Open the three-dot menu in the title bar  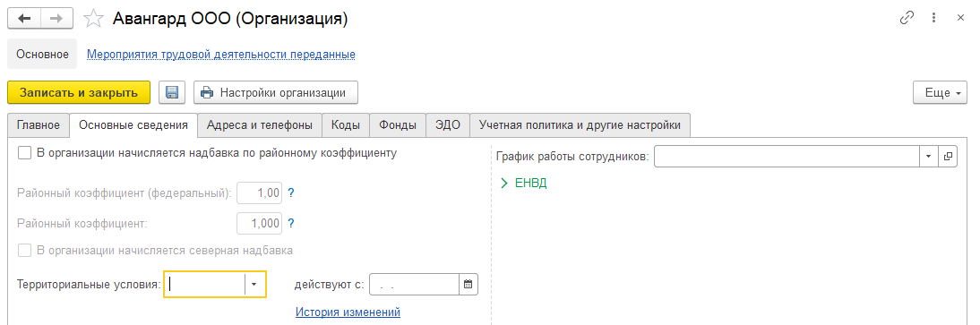click(933, 18)
